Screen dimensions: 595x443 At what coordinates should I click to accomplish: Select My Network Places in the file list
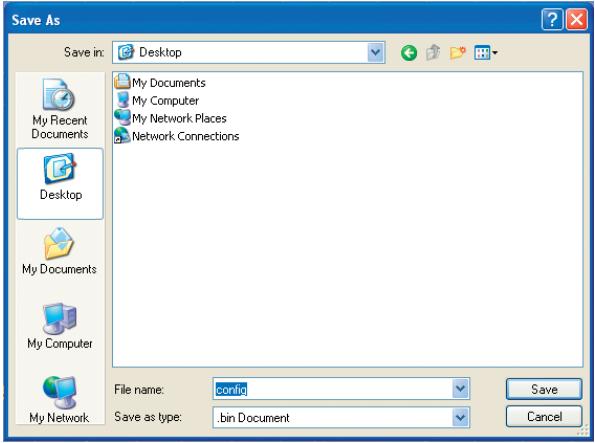171,118
